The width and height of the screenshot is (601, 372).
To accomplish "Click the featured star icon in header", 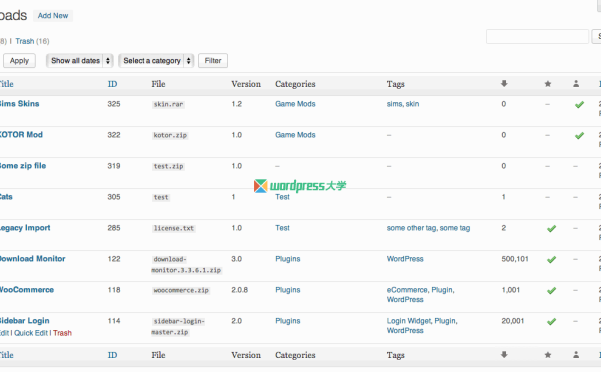I will tap(548, 84).
